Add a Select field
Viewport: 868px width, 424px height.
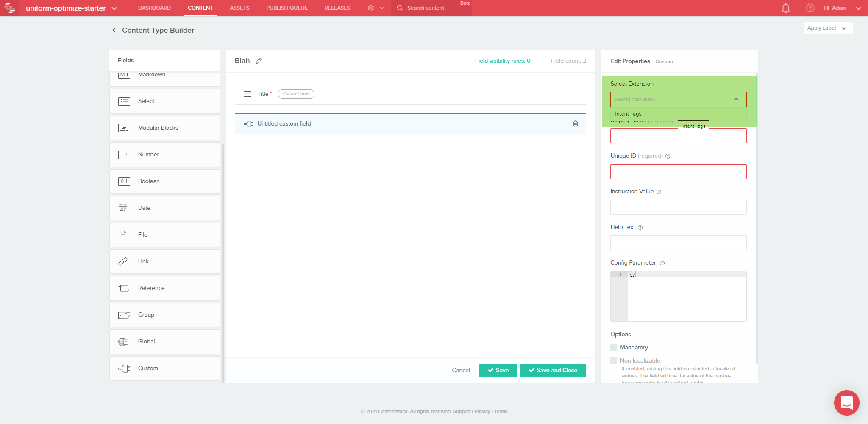(x=164, y=101)
